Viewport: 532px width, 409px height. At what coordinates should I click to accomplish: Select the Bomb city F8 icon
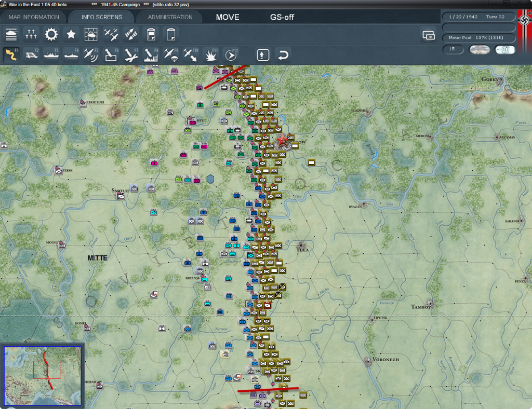151,55
